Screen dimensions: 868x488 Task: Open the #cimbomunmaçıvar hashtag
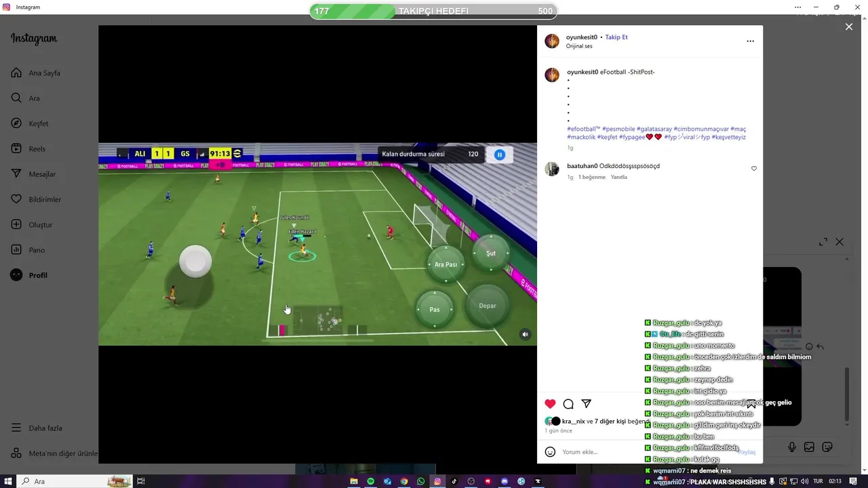701,129
